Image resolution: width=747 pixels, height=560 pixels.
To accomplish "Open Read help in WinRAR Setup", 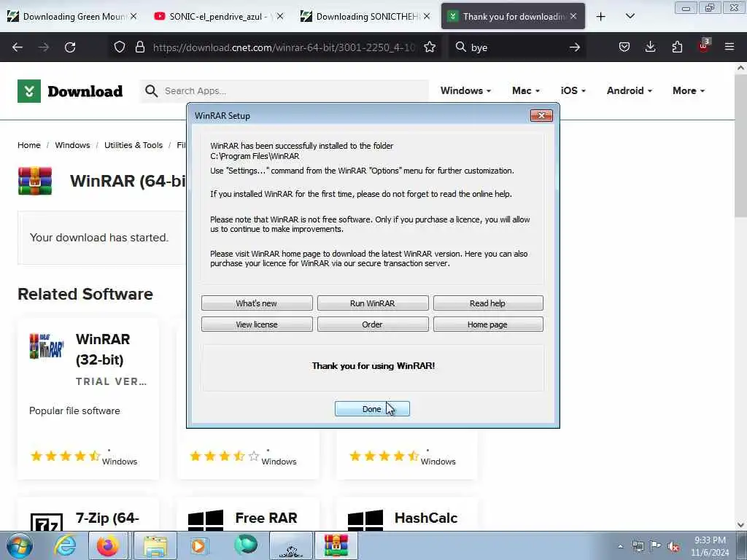I will 488,303.
